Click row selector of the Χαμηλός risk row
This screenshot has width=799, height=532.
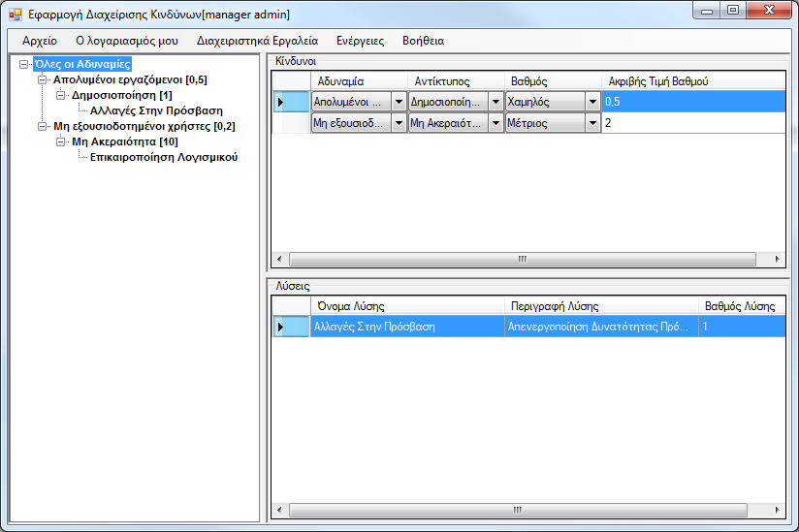tap(292, 102)
